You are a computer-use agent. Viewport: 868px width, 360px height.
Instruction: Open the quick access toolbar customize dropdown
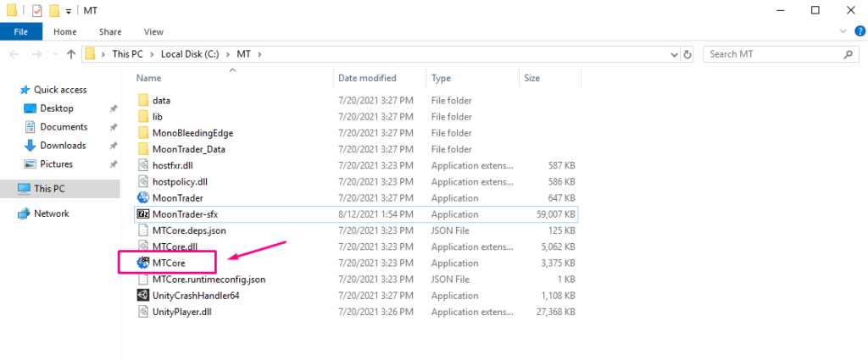coord(68,11)
